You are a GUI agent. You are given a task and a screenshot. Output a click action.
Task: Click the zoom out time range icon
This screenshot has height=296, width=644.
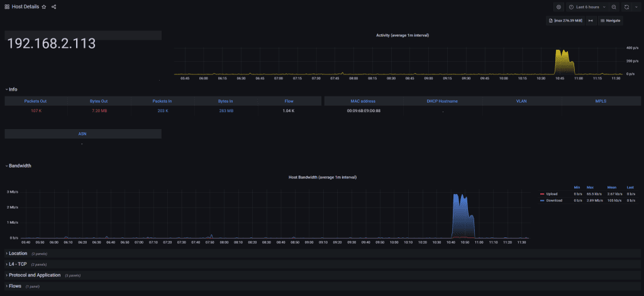[x=614, y=7]
